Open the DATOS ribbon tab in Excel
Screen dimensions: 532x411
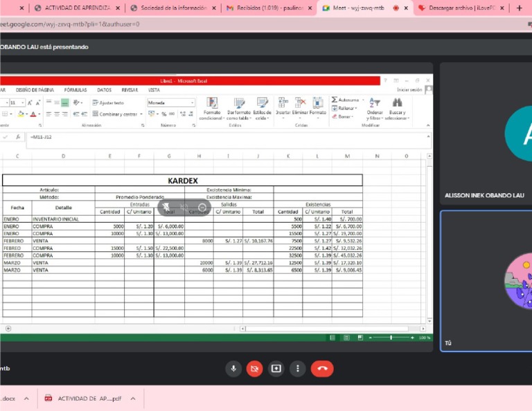click(x=104, y=90)
